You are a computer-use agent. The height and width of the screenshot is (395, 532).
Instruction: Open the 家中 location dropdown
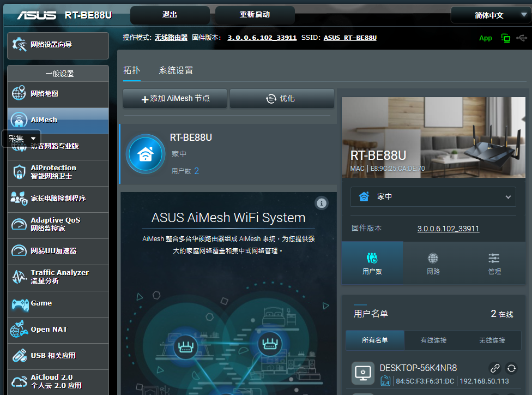click(x=433, y=196)
